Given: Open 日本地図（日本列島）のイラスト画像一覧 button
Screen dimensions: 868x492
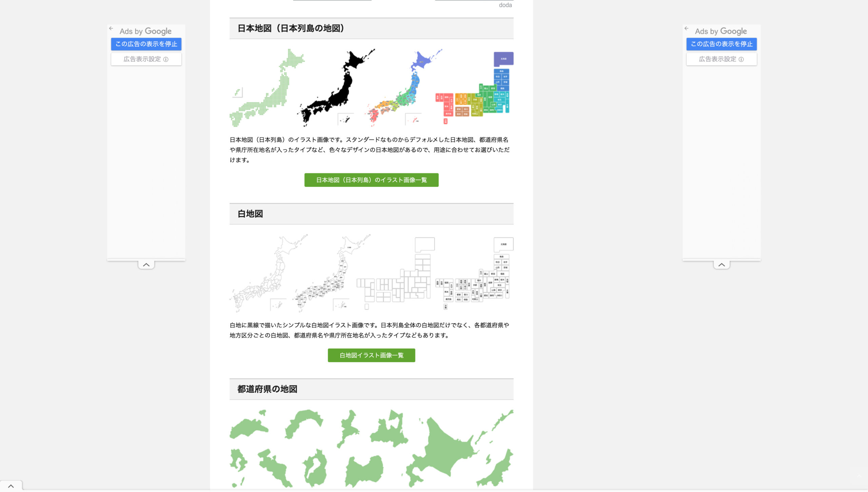Looking at the screenshot, I should pyautogui.click(x=371, y=180).
